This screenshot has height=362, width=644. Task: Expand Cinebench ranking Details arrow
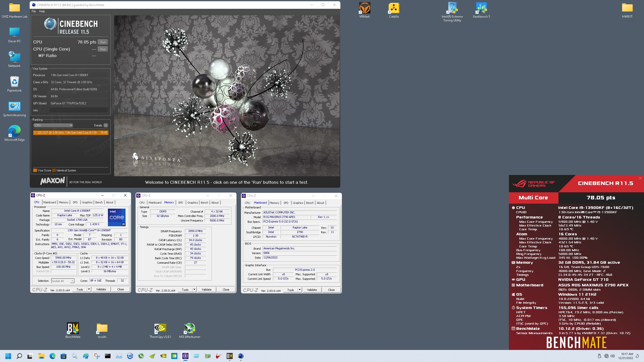point(106,125)
